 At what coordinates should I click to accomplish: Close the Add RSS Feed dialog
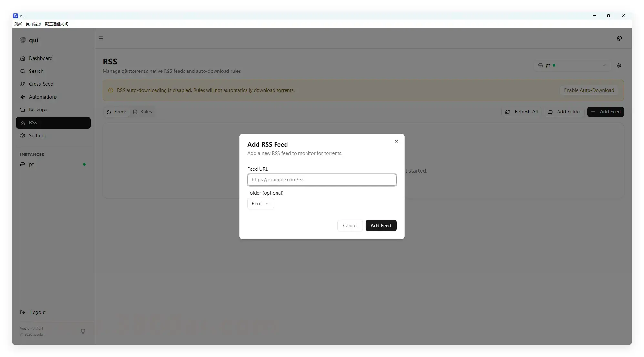(396, 142)
